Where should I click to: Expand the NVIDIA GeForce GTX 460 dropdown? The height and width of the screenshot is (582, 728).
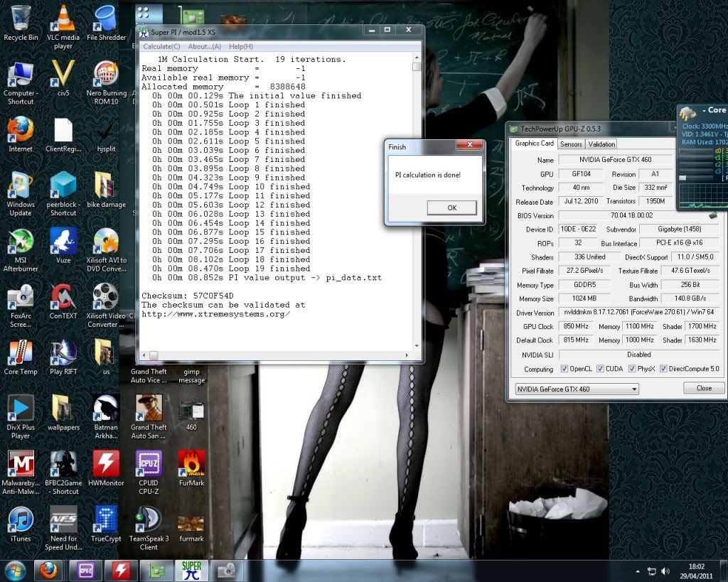634,389
